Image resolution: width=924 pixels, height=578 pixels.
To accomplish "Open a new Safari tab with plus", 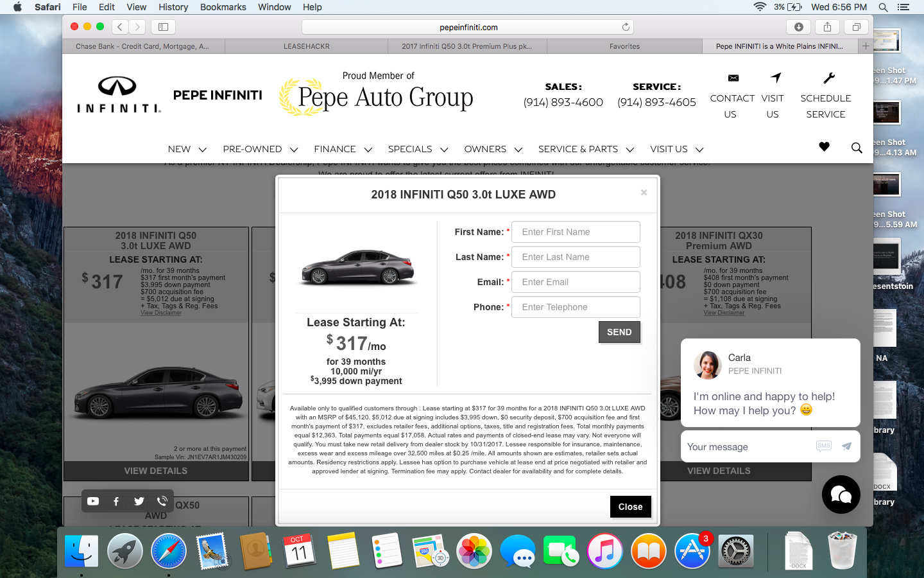I will pos(866,46).
